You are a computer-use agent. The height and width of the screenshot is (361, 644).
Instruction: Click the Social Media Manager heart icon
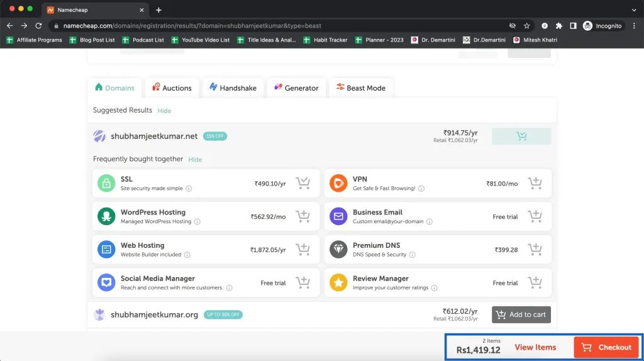pos(106,282)
